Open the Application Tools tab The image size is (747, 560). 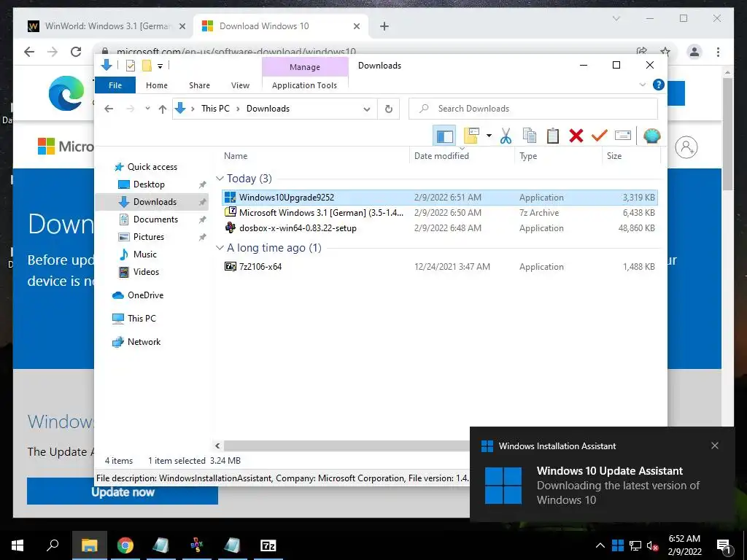pos(304,85)
